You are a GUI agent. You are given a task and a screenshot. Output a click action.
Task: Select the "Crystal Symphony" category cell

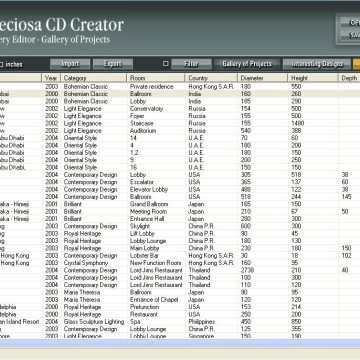(x=86, y=263)
